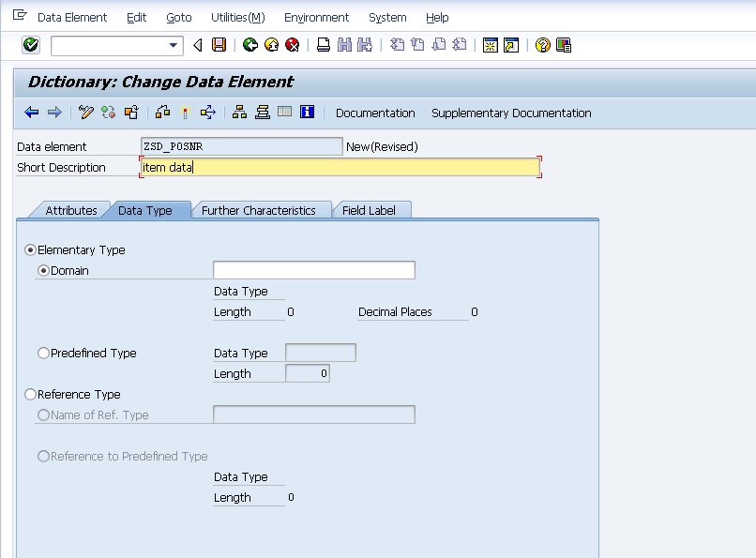Click the information icon on application toolbar
Screen dimensions: 756x558
point(308,113)
